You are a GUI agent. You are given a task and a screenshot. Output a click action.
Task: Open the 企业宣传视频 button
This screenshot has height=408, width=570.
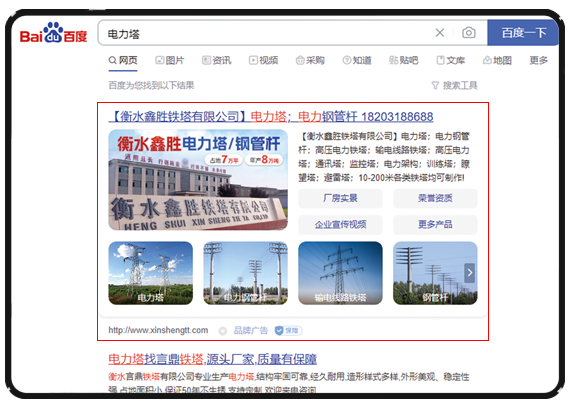tap(340, 225)
